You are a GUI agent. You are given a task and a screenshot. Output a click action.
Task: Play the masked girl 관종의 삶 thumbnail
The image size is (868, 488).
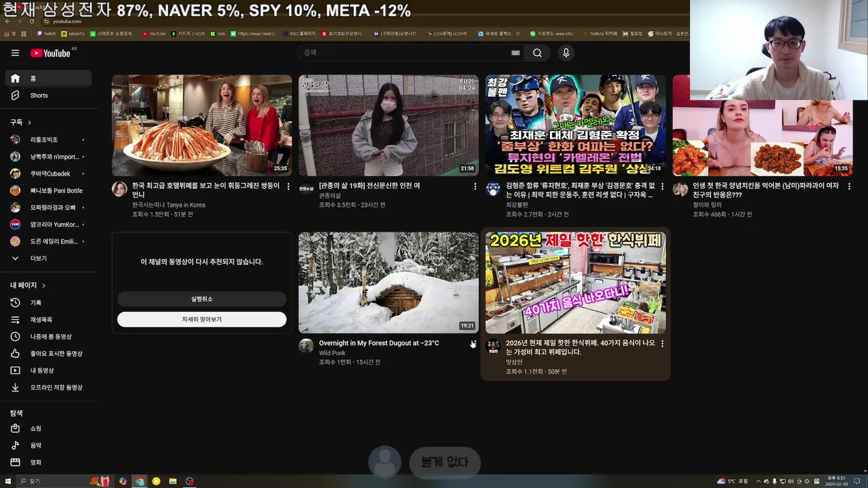[389, 125]
